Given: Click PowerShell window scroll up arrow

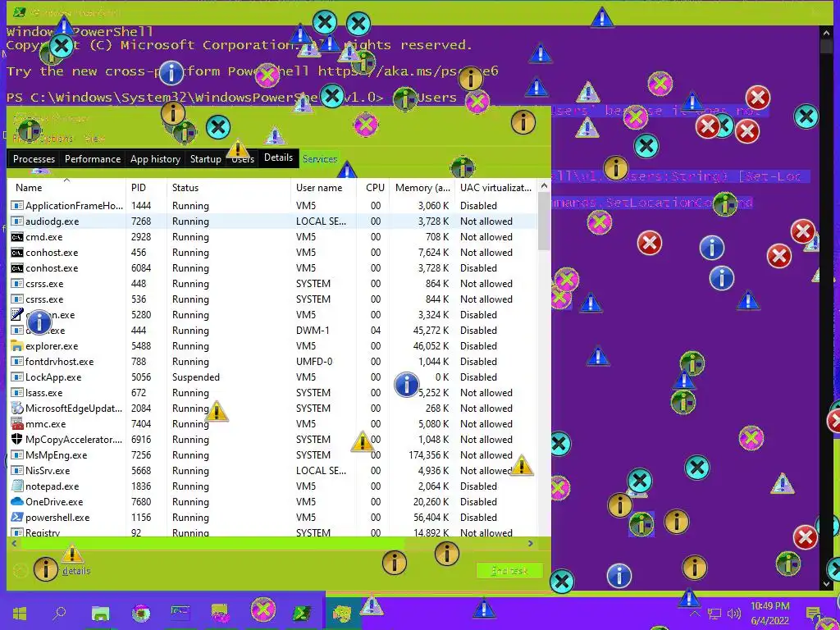Looking at the screenshot, I should [x=827, y=33].
